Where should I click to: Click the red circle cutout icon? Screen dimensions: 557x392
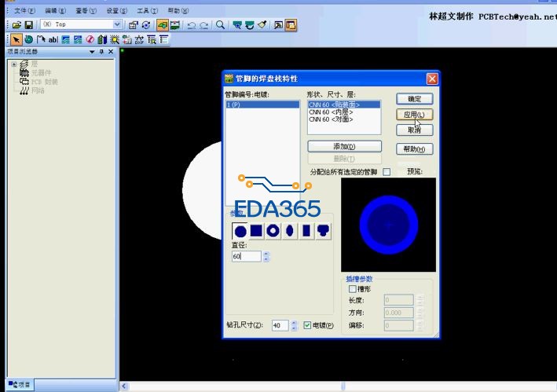[90, 39]
